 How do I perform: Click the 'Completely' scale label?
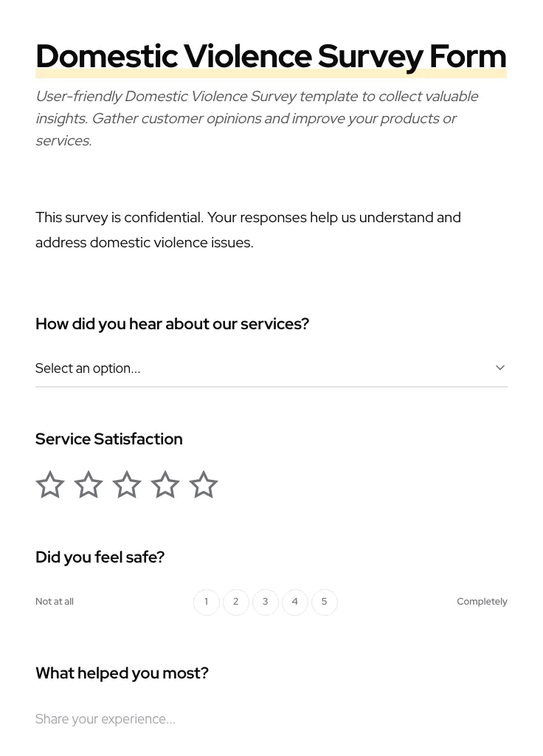pos(482,602)
